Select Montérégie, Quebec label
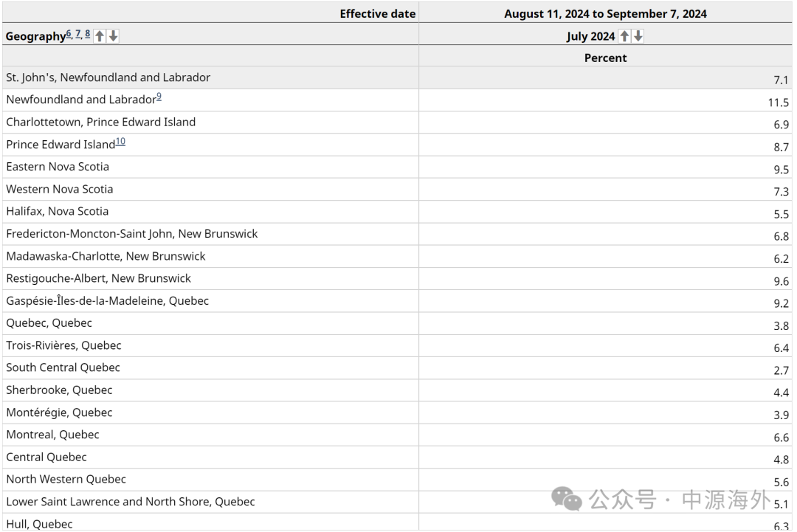 point(59,412)
